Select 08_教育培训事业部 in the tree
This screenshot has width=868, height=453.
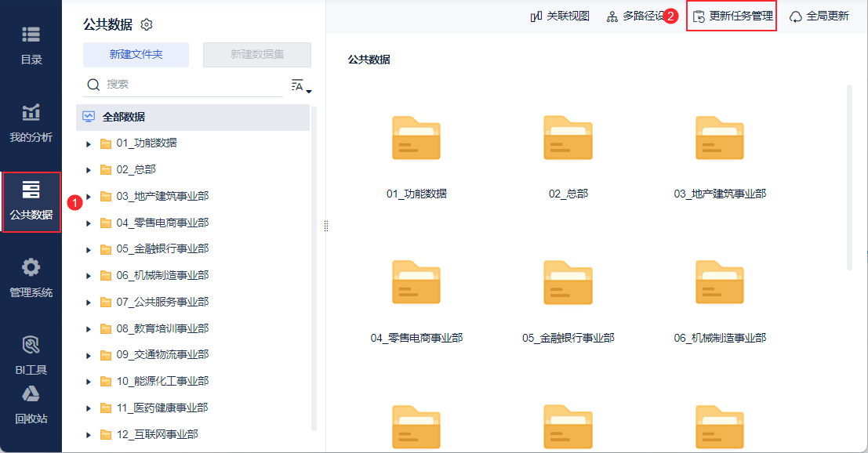point(163,328)
